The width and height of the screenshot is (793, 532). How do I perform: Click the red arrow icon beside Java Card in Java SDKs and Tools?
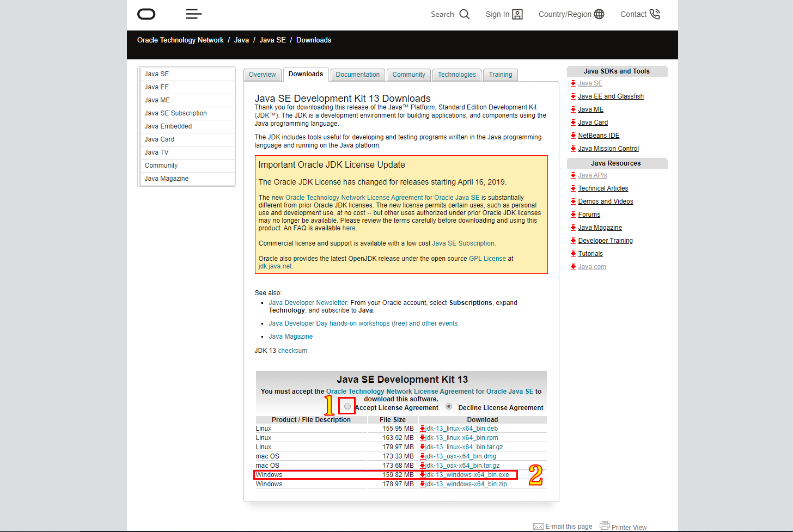573,123
